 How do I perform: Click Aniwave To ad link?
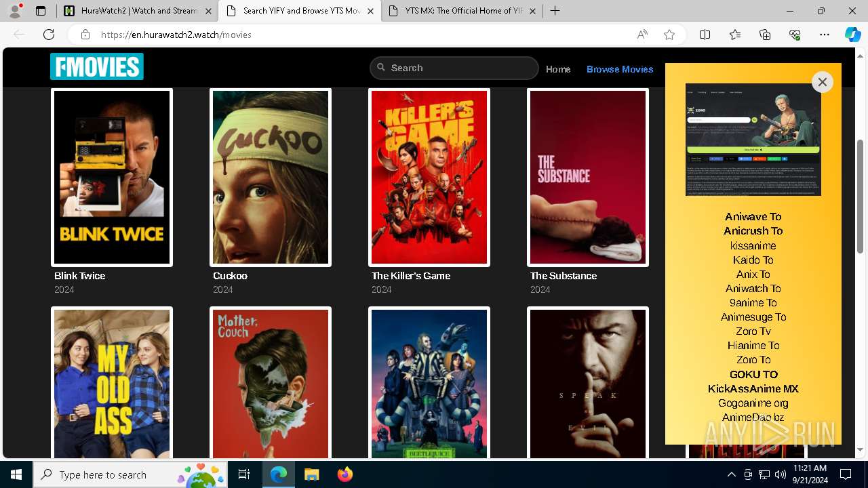(x=753, y=217)
